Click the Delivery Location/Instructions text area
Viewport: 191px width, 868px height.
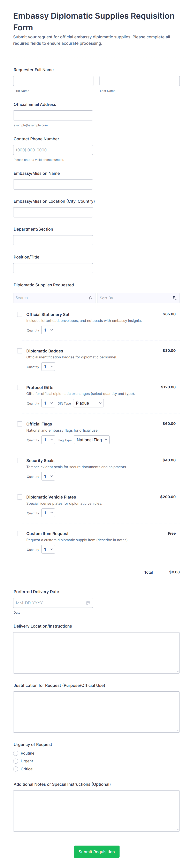97,653
